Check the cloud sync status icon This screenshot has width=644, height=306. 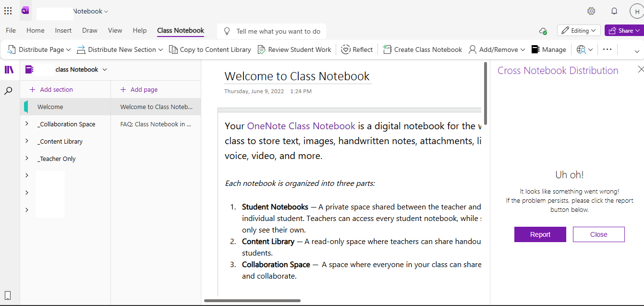543,31
